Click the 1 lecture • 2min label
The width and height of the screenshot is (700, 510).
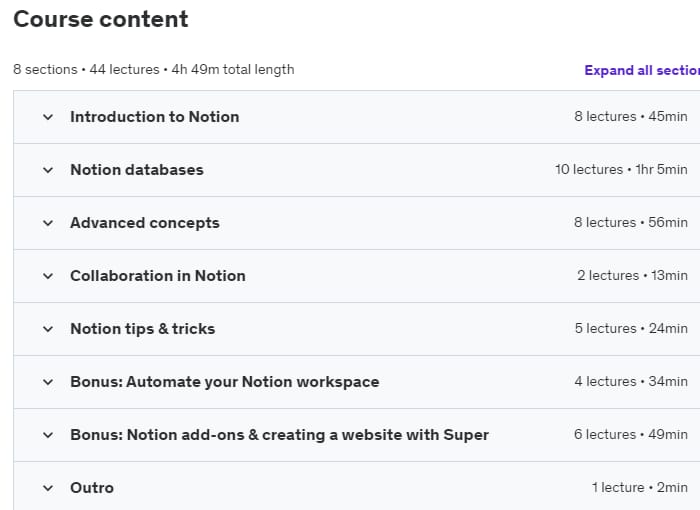point(640,488)
